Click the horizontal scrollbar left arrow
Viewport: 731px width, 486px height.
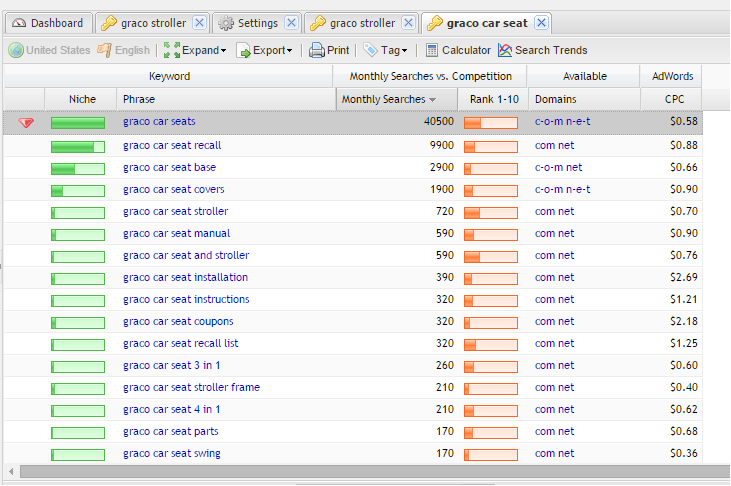[11, 472]
